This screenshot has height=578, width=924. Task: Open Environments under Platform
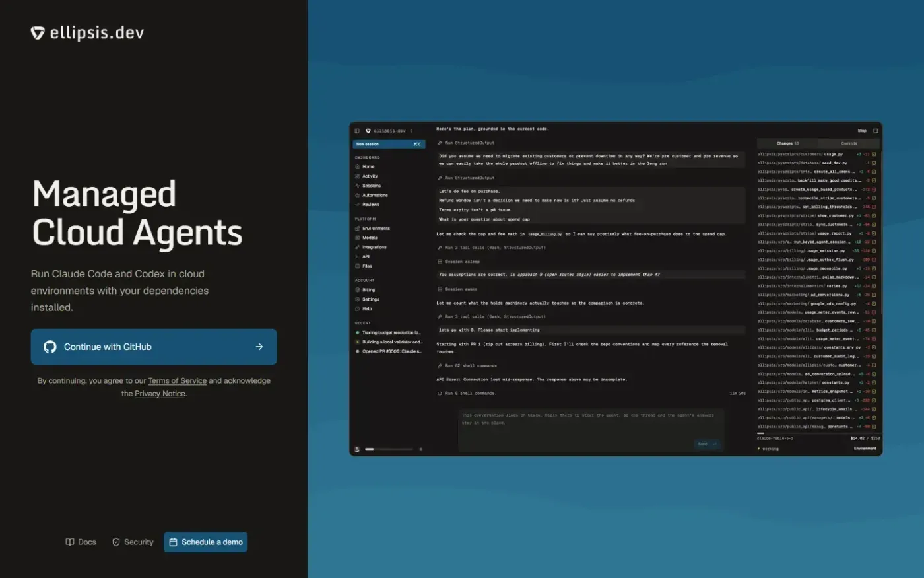click(373, 228)
